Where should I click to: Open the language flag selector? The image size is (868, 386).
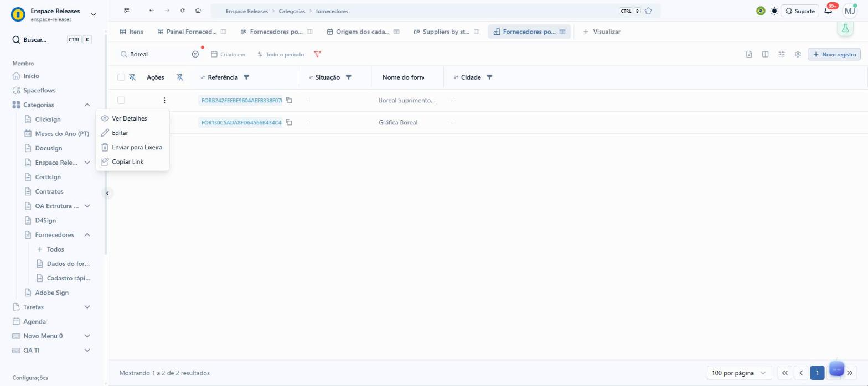coord(761,11)
